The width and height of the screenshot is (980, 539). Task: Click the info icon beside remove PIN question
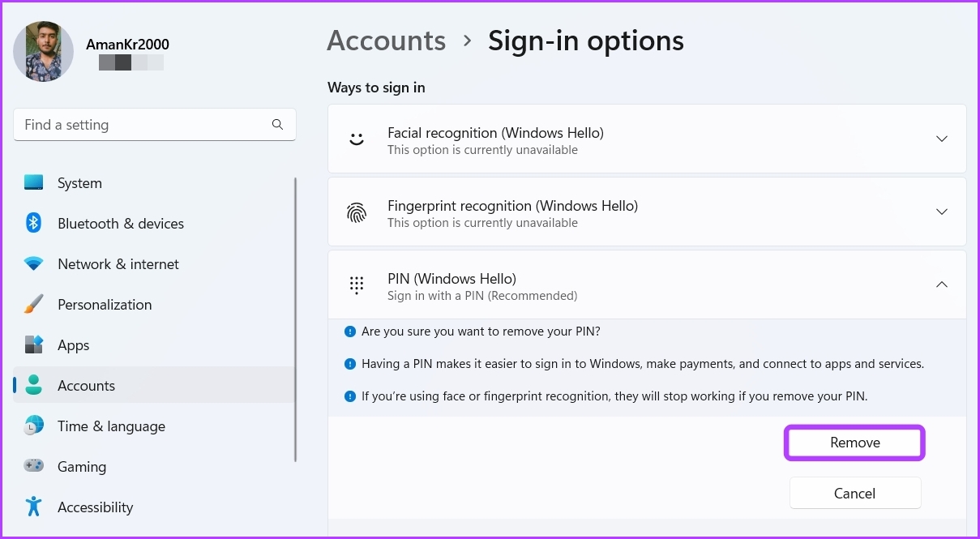pyautogui.click(x=350, y=332)
